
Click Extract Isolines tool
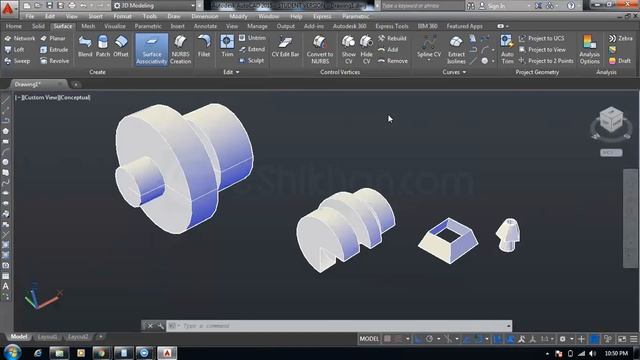[456, 49]
